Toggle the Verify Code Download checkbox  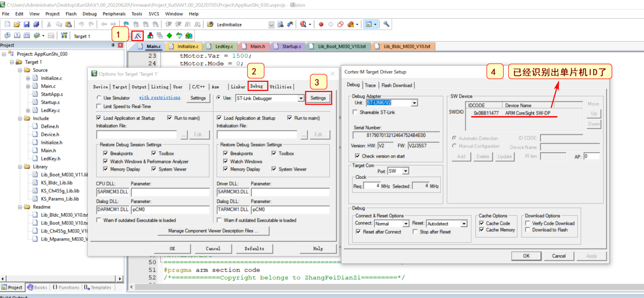point(528,223)
